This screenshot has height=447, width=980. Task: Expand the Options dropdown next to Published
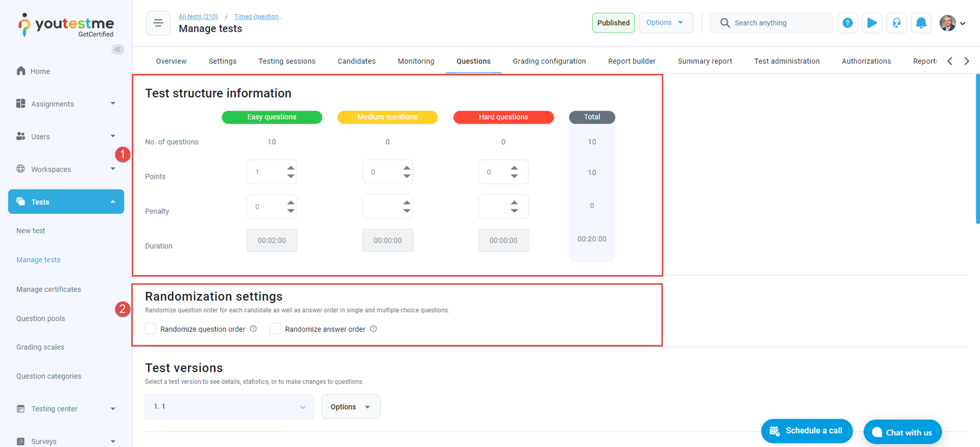click(x=666, y=23)
